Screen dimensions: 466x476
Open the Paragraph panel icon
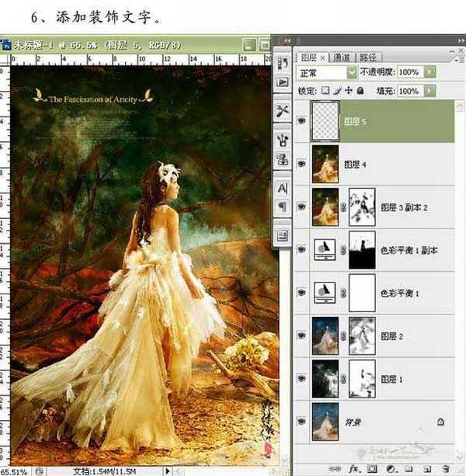click(281, 207)
